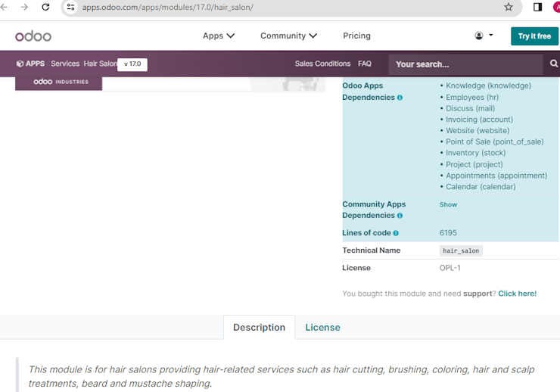The height and width of the screenshot is (392, 560).
Task: Click the address bar URL
Action: 168,7
